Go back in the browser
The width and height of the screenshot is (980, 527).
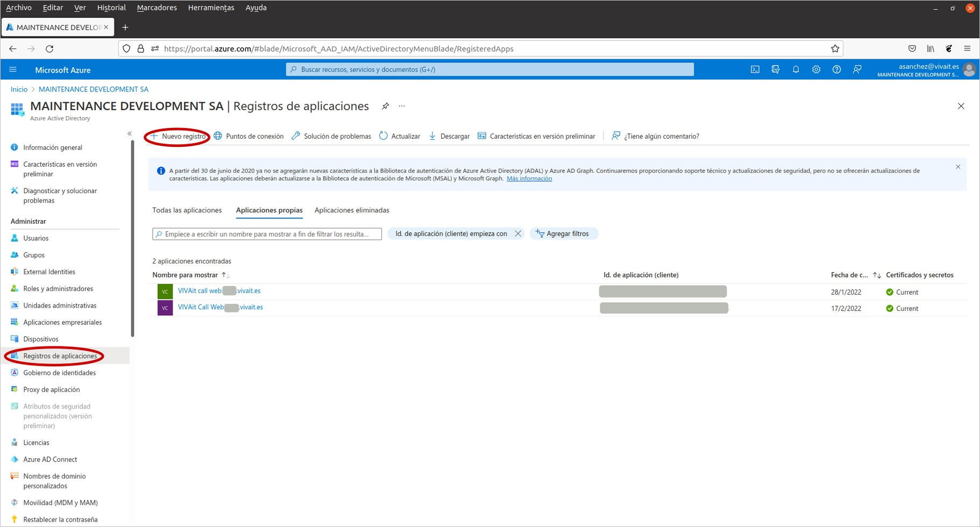tap(13, 48)
